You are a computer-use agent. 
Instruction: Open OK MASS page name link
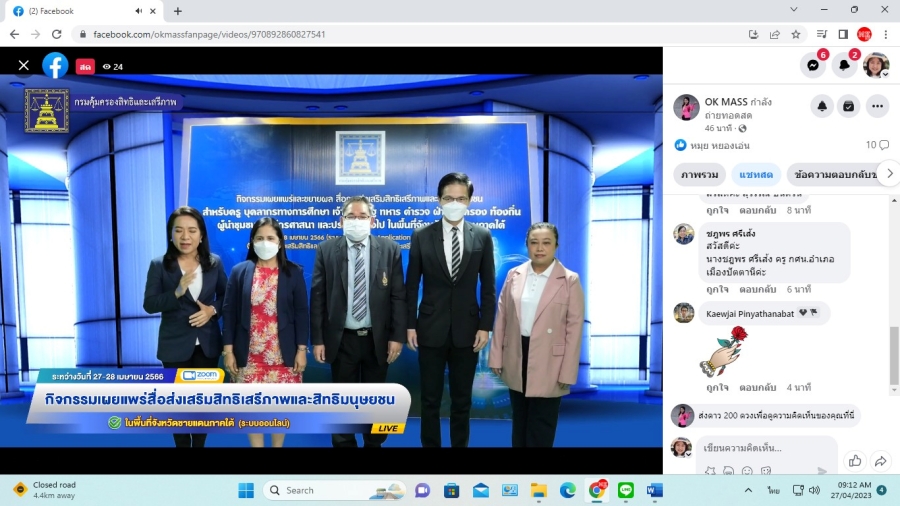tap(726, 102)
